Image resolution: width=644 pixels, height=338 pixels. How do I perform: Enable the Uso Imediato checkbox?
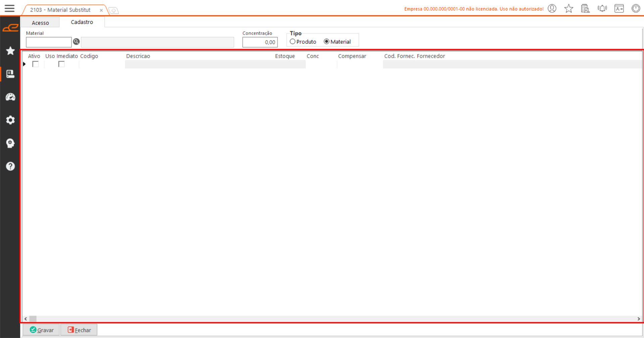pos(61,64)
